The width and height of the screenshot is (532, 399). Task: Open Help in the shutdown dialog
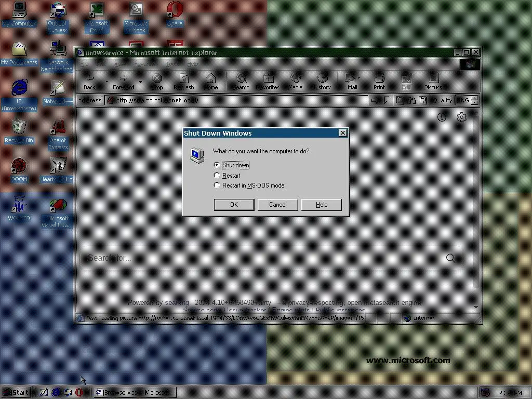(x=321, y=205)
